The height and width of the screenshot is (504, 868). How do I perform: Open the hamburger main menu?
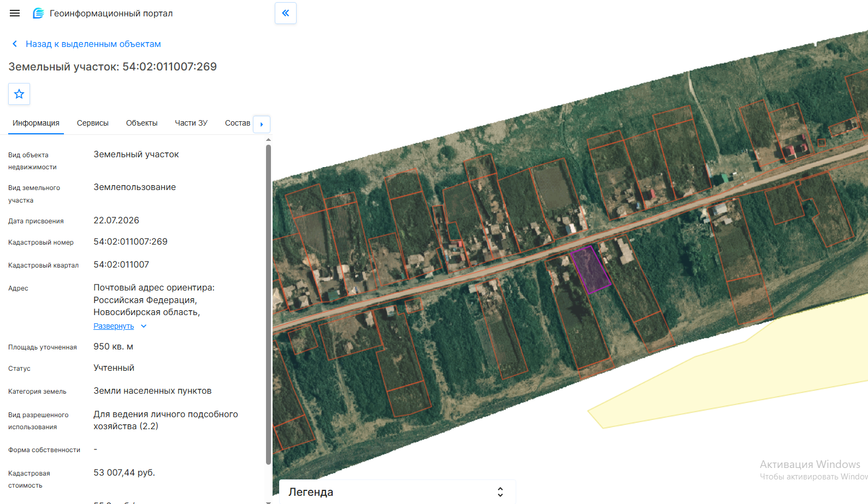pyautogui.click(x=15, y=13)
